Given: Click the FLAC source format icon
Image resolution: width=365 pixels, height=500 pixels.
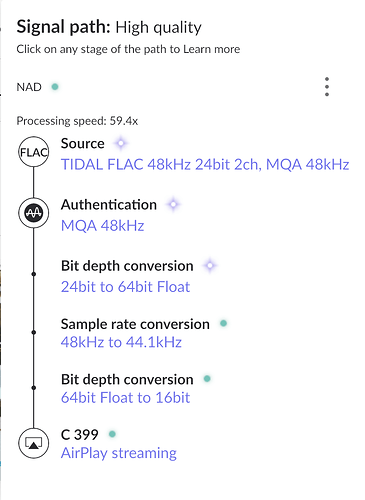Looking at the screenshot, I should click(33, 152).
